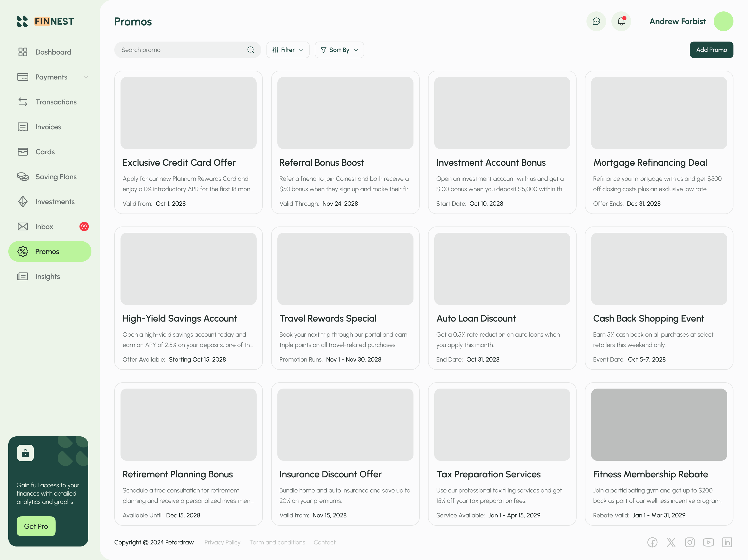Viewport: 748px width, 560px height.
Task: Click the Instagram footer icon
Action: pos(690,542)
